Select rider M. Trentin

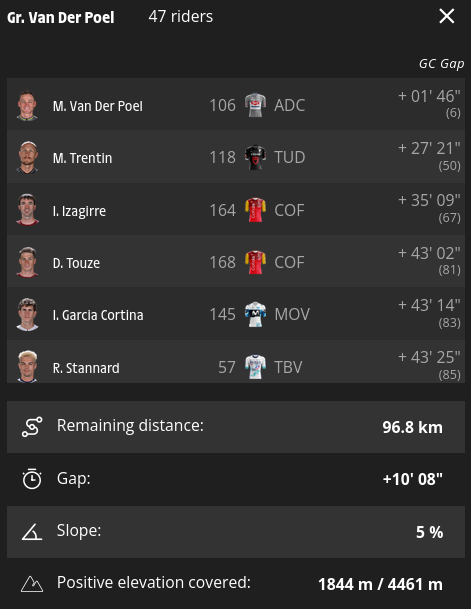point(236,157)
